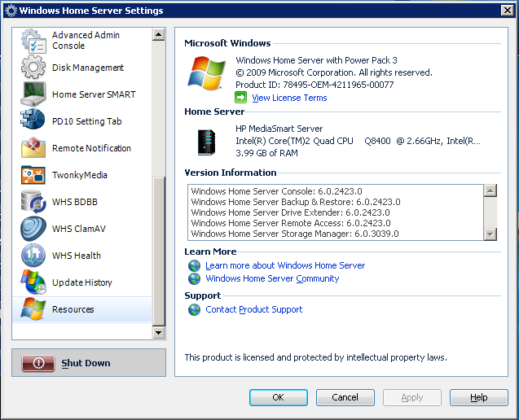Visit the Windows Home Server Community link

tap(272, 279)
